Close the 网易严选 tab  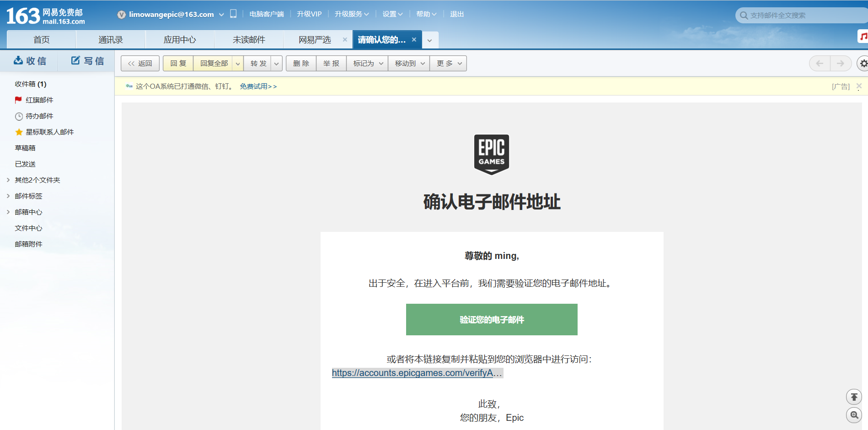[345, 40]
